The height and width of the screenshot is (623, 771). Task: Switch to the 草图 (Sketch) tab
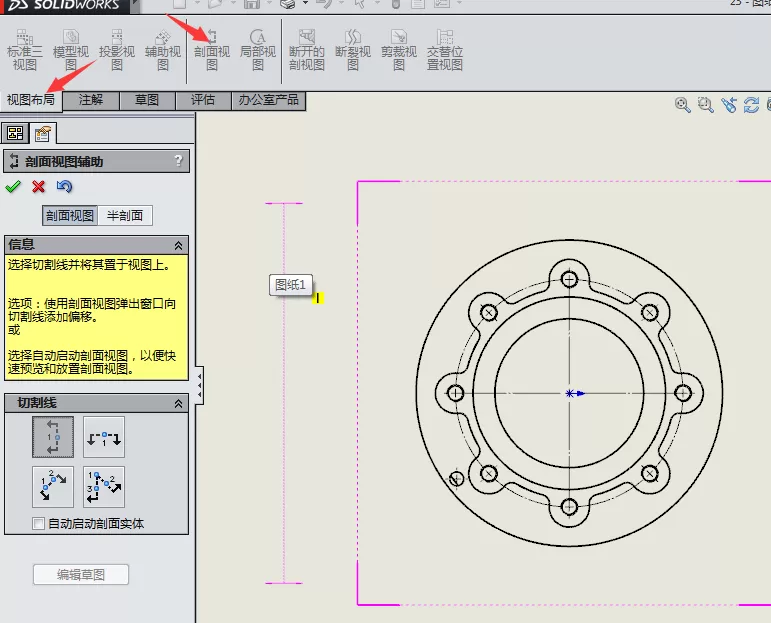(147, 100)
